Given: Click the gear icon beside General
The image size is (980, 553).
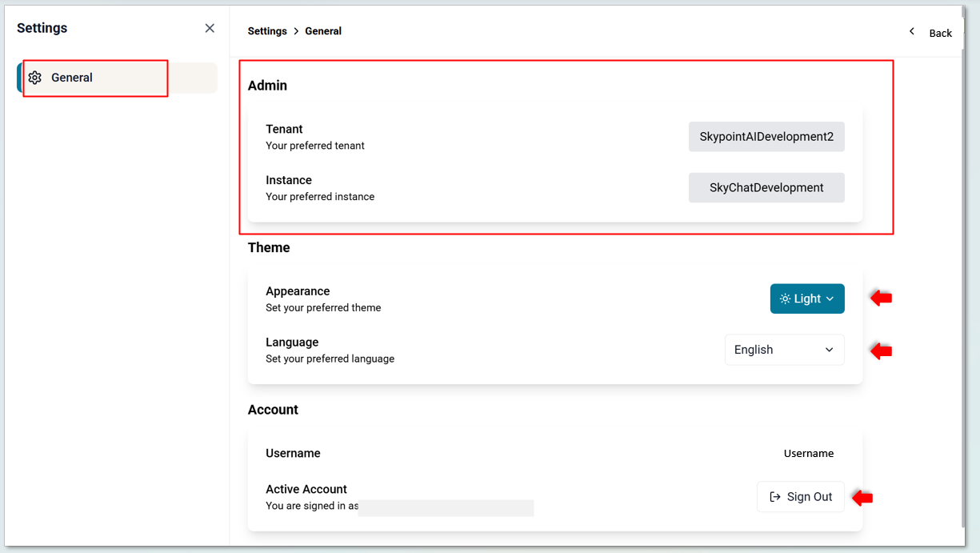Looking at the screenshot, I should click(34, 78).
